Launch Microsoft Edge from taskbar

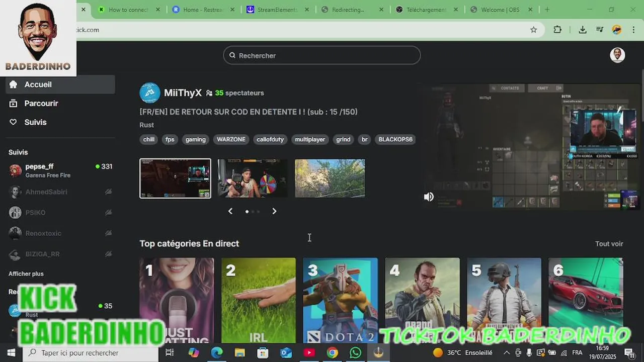click(217, 353)
